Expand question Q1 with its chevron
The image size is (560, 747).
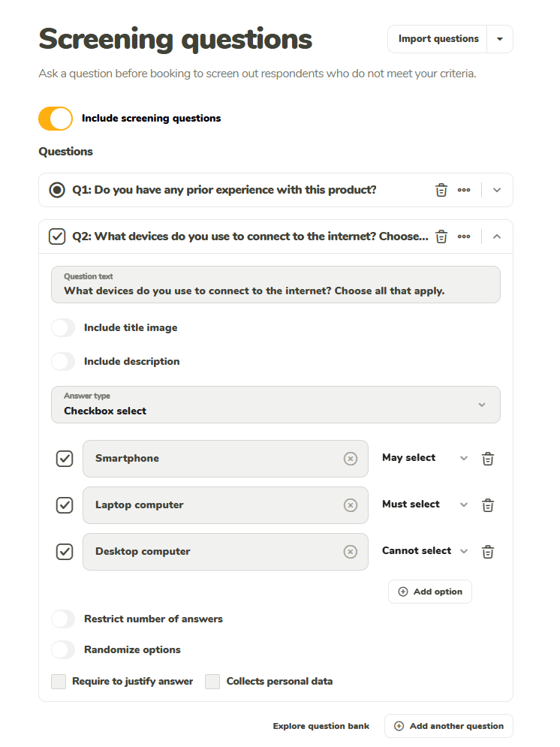pyautogui.click(x=497, y=190)
